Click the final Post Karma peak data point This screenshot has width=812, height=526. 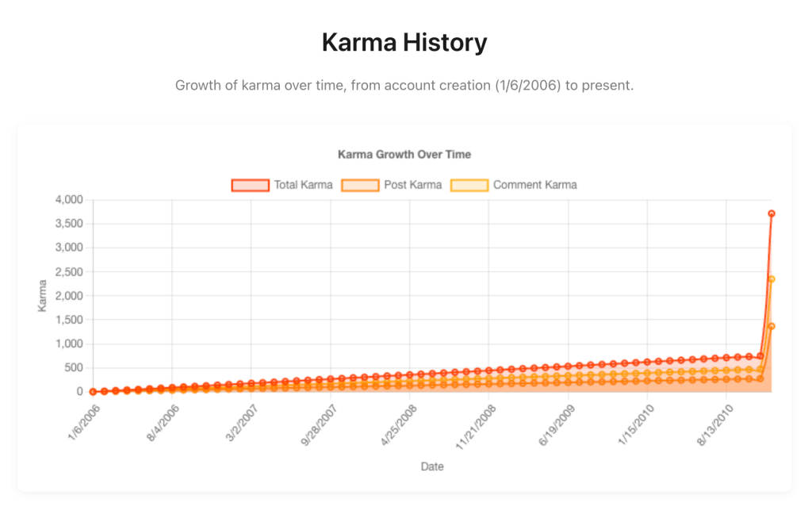coord(771,326)
